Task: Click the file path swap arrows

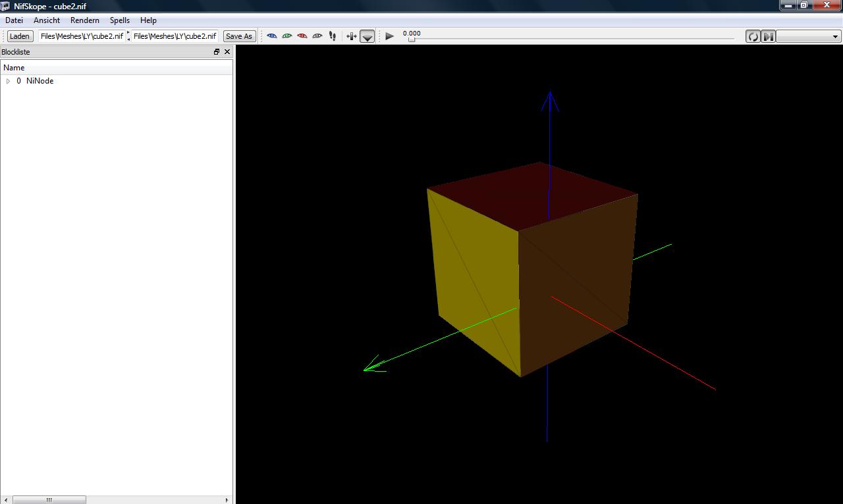Action: tap(128, 36)
